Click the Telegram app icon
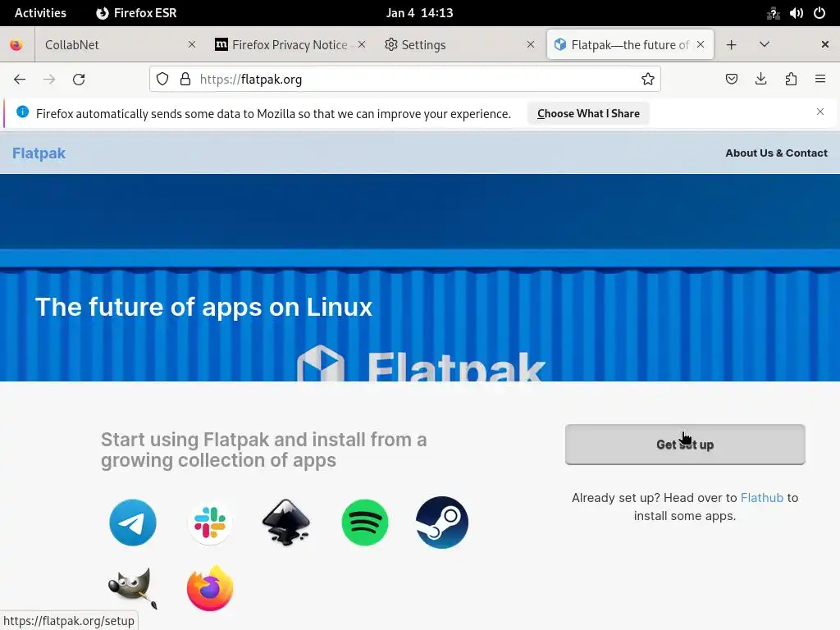Image resolution: width=840 pixels, height=630 pixels. [133, 523]
